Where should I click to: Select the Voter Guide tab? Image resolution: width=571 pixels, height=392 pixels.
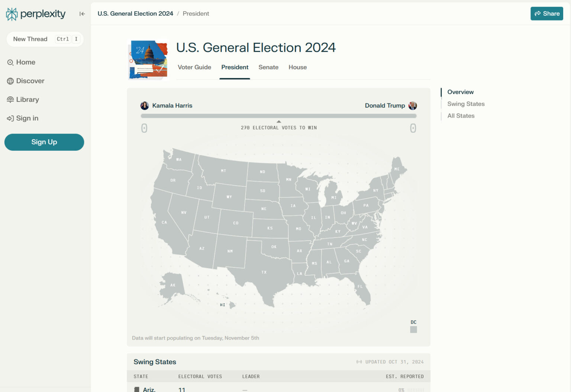(x=194, y=67)
